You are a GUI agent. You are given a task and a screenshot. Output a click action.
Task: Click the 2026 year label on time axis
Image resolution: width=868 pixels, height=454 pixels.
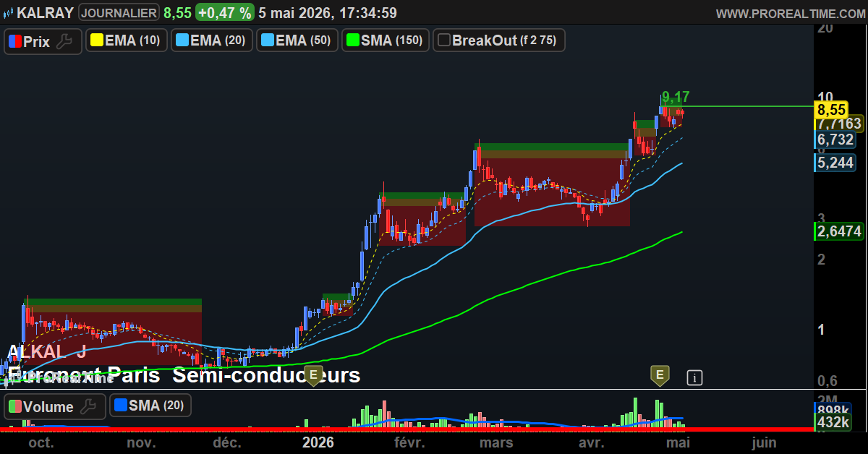tap(318, 442)
